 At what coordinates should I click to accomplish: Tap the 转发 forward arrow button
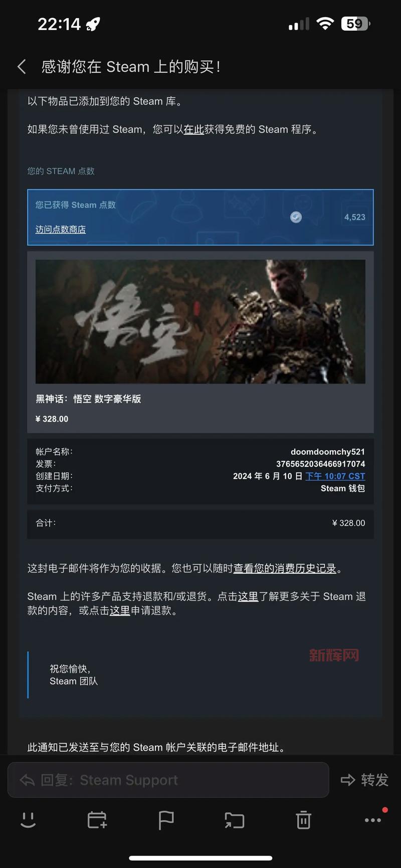pyautogui.click(x=364, y=780)
